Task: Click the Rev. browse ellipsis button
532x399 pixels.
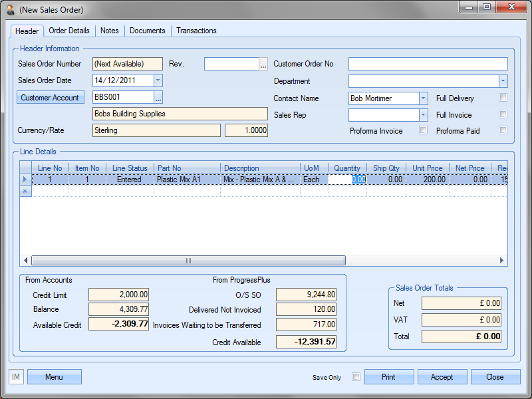Action: coord(263,65)
